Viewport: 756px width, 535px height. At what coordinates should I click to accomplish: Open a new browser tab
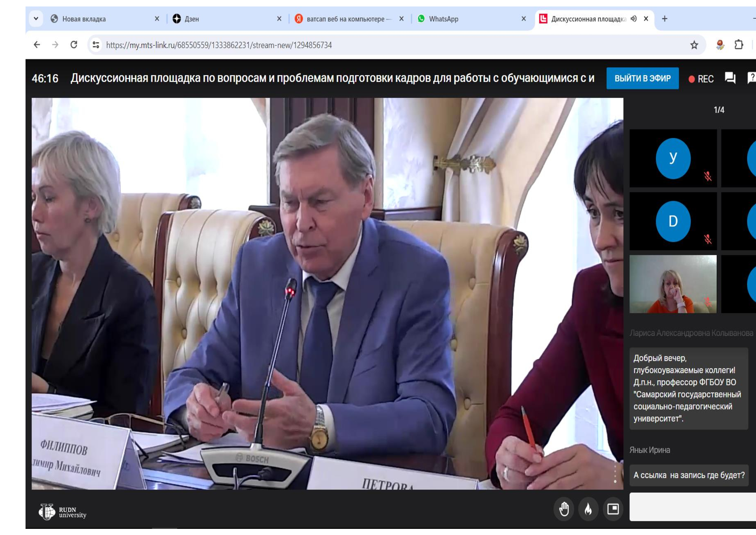click(x=665, y=19)
